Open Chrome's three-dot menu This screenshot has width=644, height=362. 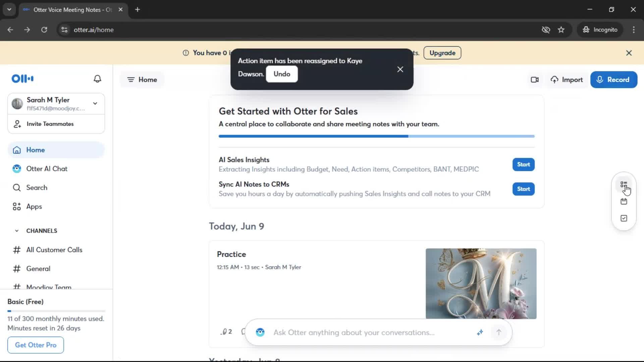tap(634, 30)
